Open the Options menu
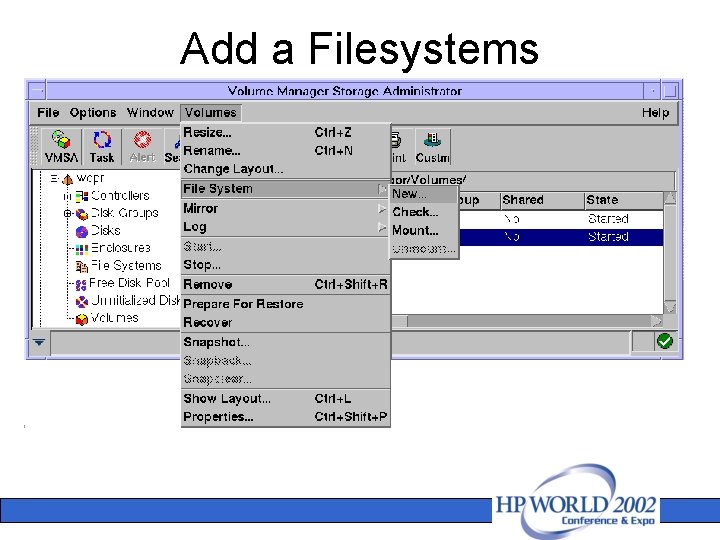Image resolution: width=720 pixels, height=540 pixels. [93, 112]
